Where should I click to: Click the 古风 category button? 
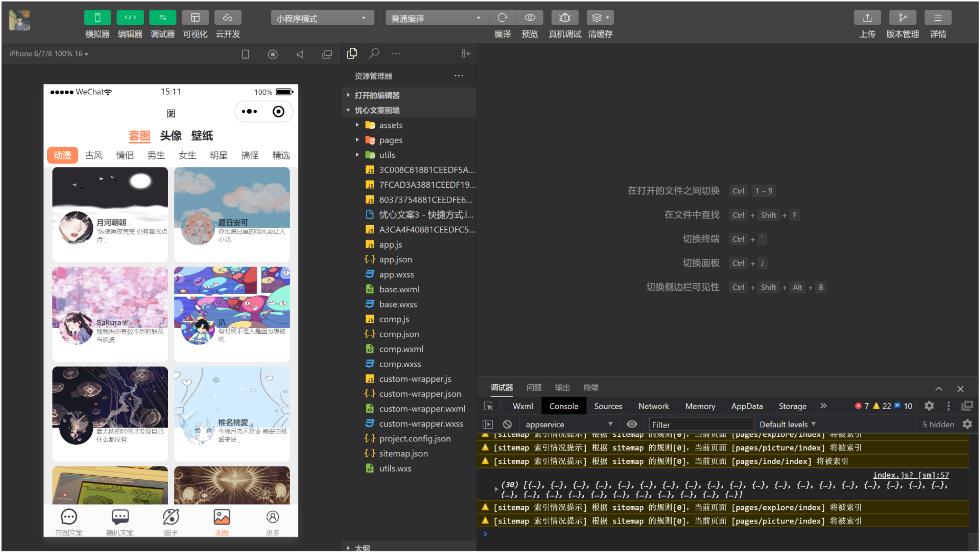click(94, 155)
